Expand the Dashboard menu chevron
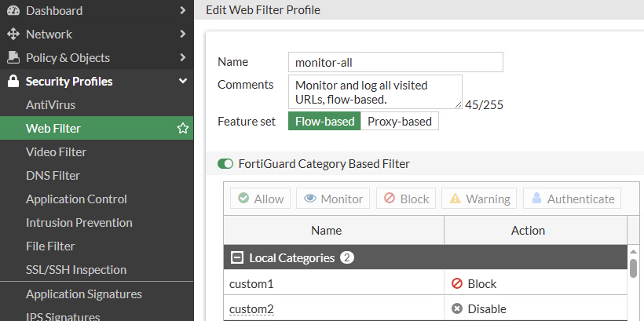The image size is (644, 321). [183, 11]
